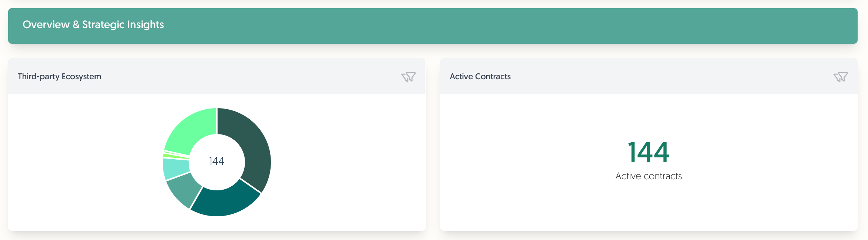Click the large green 144 contracts figure
The height and width of the screenshot is (240, 868).
tap(649, 152)
